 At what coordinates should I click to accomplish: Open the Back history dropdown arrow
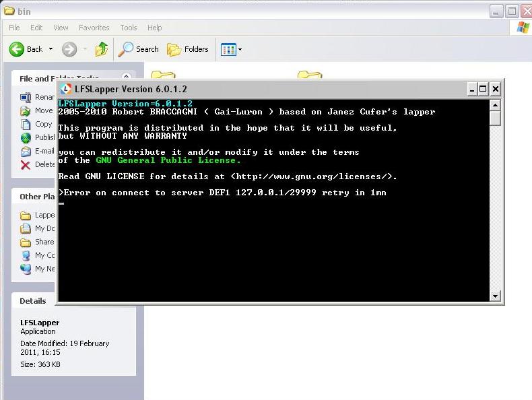(x=51, y=49)
